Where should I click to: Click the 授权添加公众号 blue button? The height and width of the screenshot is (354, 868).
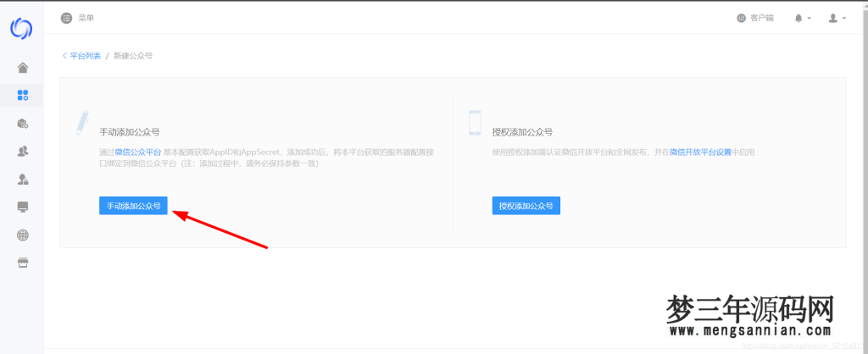(526, 206)
